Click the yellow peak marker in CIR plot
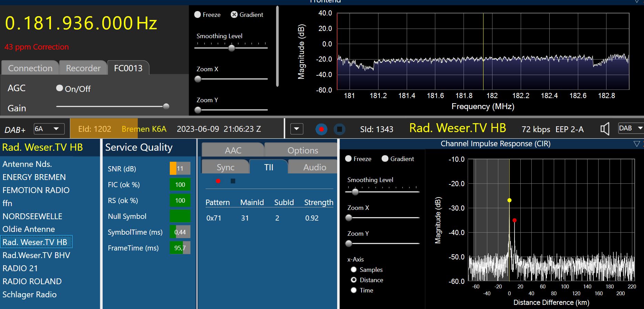 [x=509, y=200]
